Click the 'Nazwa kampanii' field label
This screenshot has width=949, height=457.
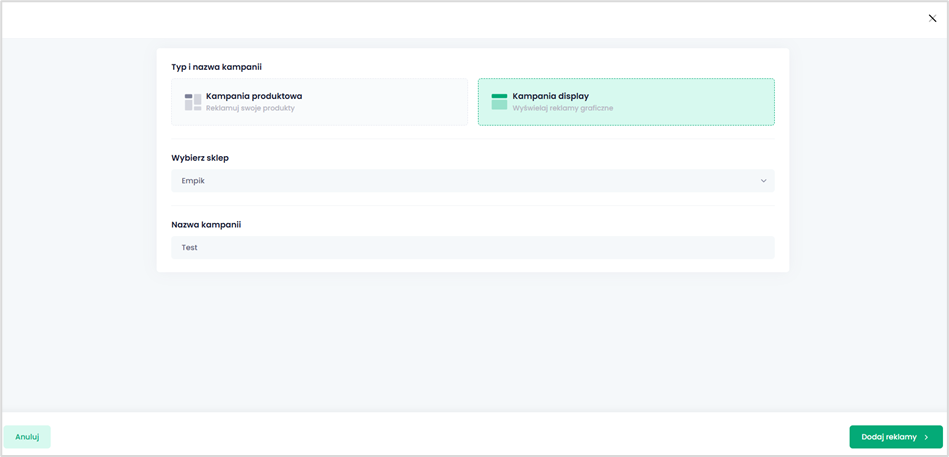click(x=206, y=225)
